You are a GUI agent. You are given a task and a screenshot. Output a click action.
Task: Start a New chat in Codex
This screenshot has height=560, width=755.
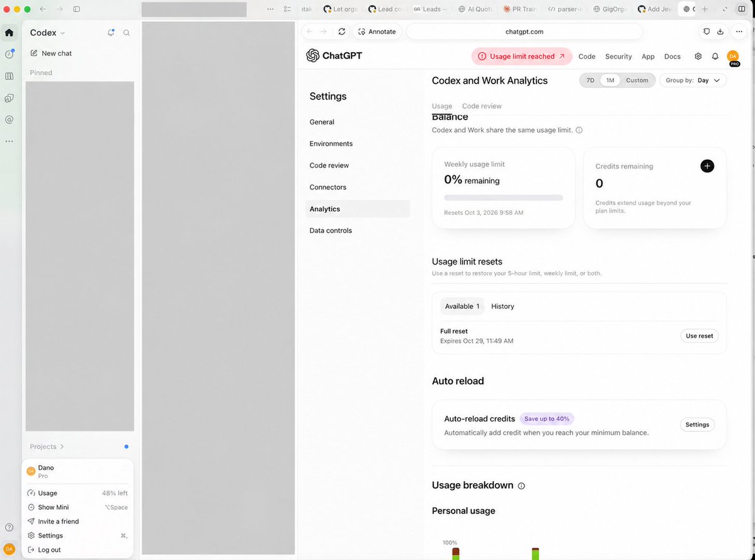[x=51, y=53]
